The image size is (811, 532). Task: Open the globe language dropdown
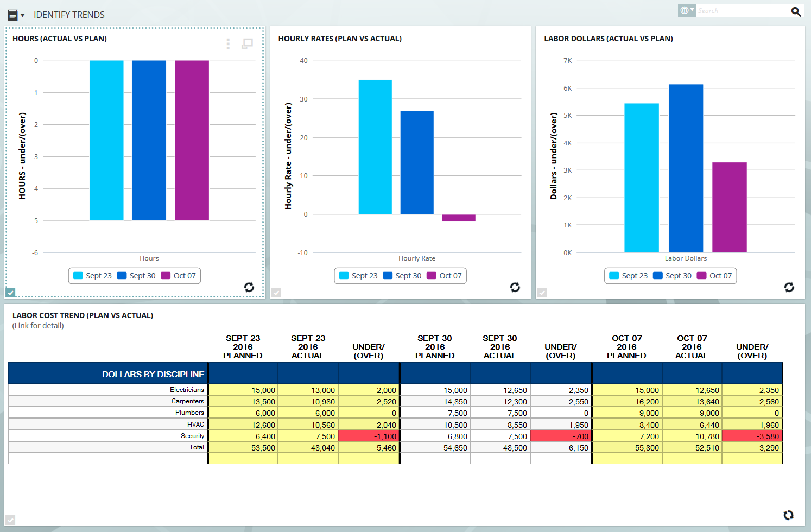click(x=686, y=10)
